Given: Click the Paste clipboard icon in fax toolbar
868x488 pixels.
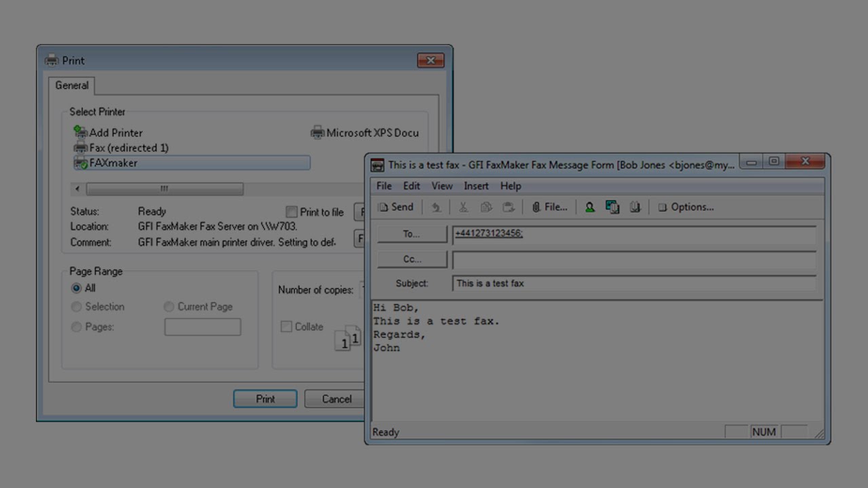Looking at the screenshot, I should pyautogui.click(x=508, y=207).
